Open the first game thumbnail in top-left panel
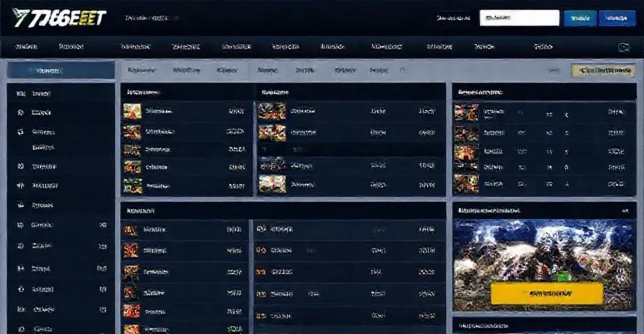The image size is (644, 334). pos(132,111)
